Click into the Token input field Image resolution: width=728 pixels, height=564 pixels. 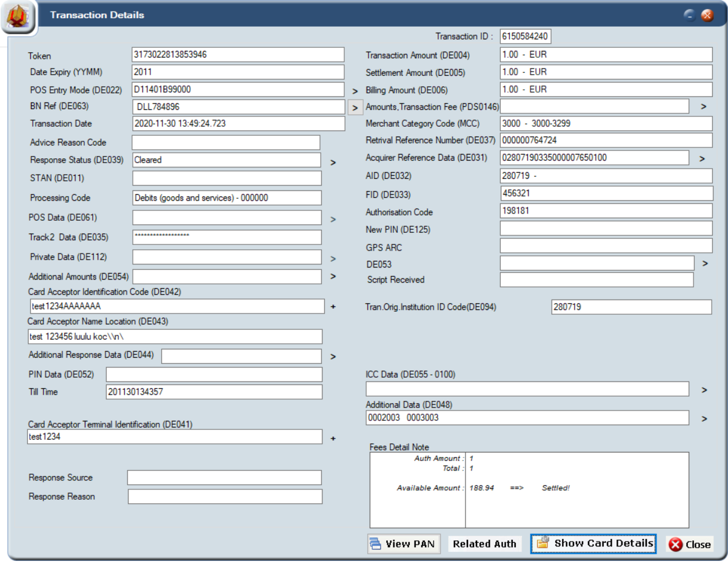(x=238, y=55)
